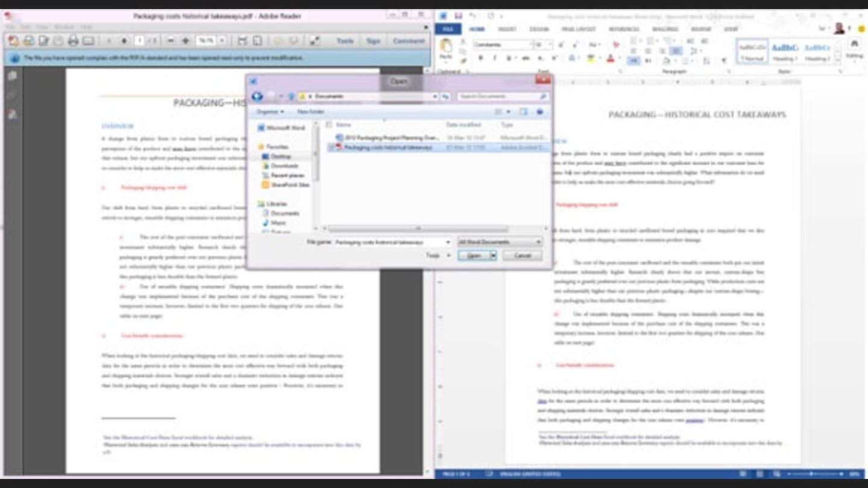
Task: Cancel the Open dialog
Action: pyautogui.click(x=522, y=255)
